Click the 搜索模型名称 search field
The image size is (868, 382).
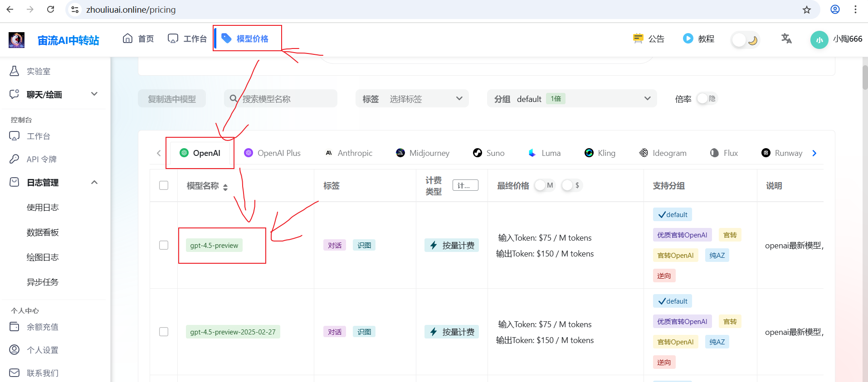click(281, 98)
